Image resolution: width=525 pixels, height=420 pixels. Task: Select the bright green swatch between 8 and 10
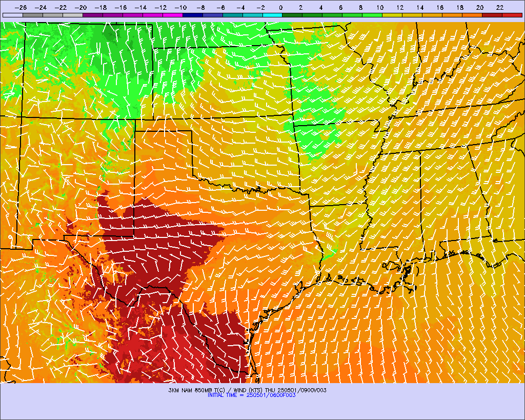[x=372, y=15]
